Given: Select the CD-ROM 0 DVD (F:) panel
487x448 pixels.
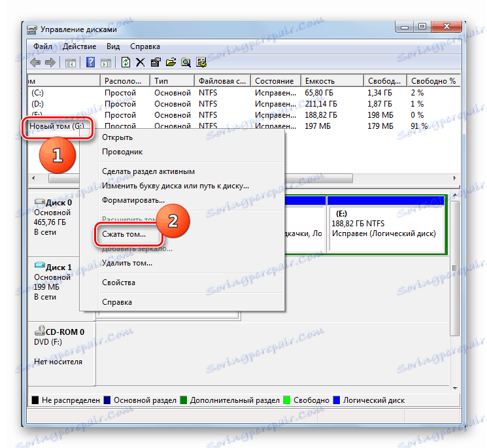Looking at the screenshot, I should (61, 354).
